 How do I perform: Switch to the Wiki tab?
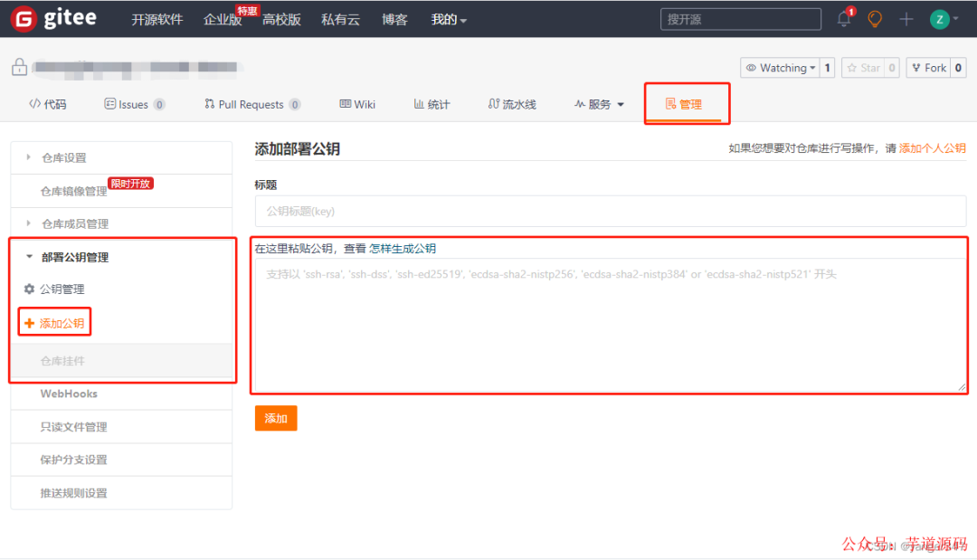click(357, 104)
